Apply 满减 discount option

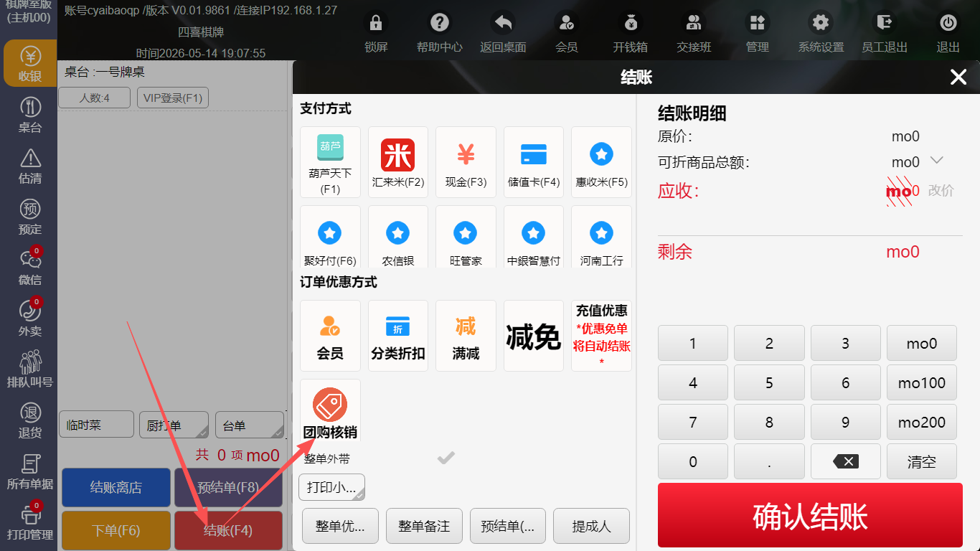[x=466, y=336]
